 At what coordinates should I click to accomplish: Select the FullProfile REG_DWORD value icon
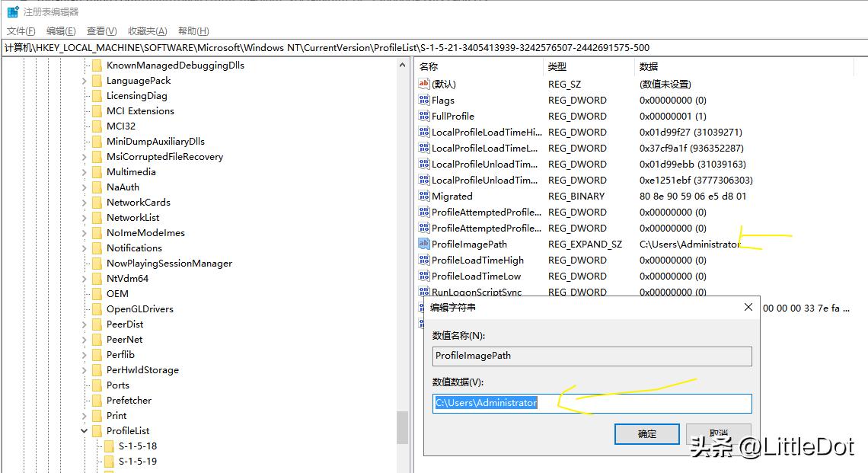click(x=423, y=116)
